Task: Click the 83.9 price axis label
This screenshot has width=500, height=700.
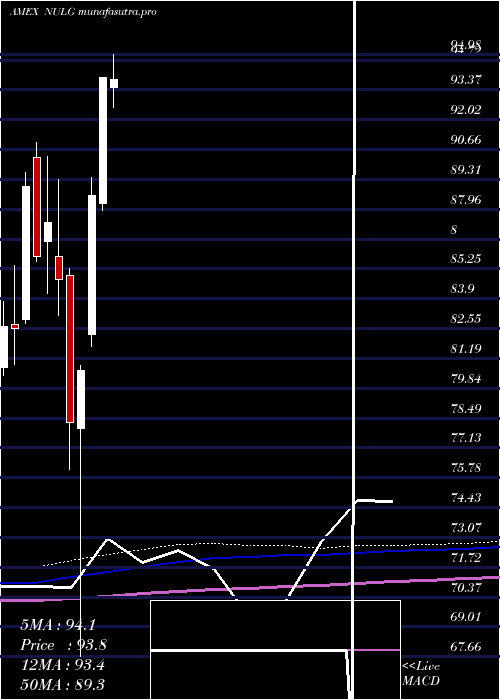Action: click(x=462, y=289)
